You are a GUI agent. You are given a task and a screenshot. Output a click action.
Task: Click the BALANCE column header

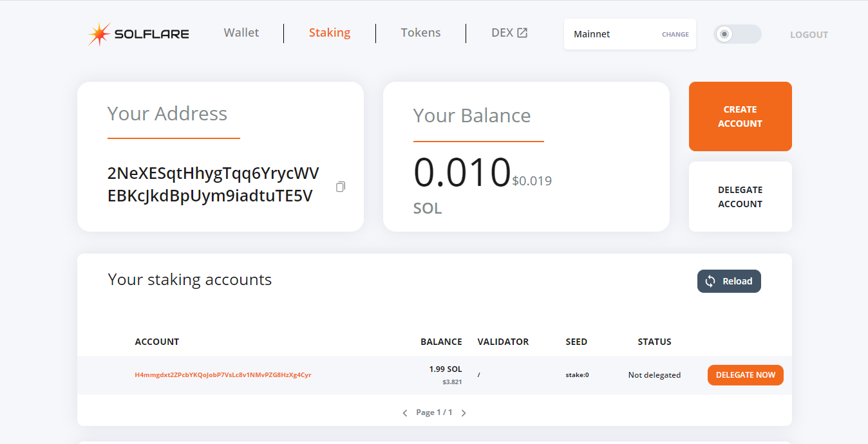pos(441,342)
